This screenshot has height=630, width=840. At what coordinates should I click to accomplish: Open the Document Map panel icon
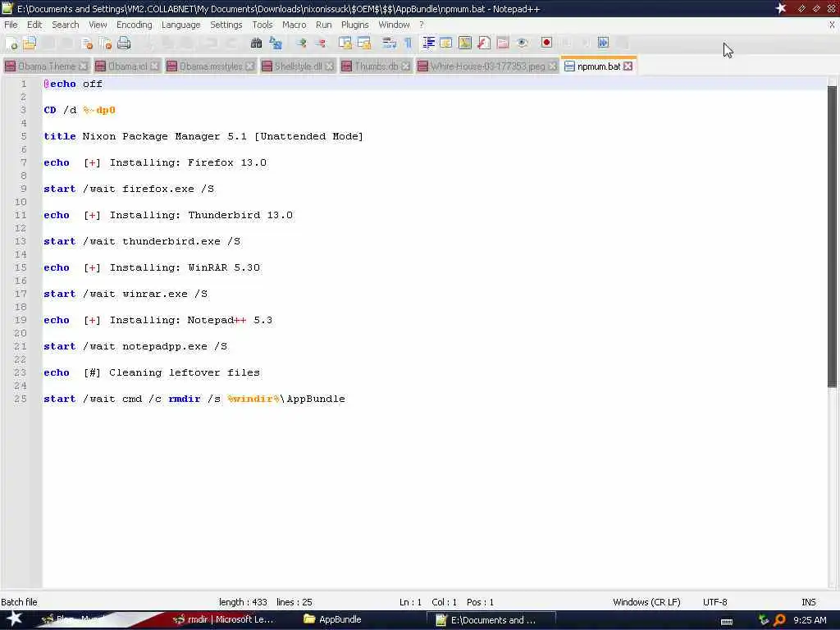click(465, 43)
